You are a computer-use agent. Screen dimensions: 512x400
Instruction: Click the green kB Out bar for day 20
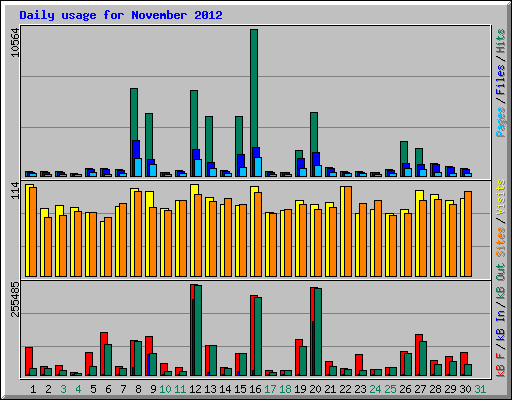[318, 332]
